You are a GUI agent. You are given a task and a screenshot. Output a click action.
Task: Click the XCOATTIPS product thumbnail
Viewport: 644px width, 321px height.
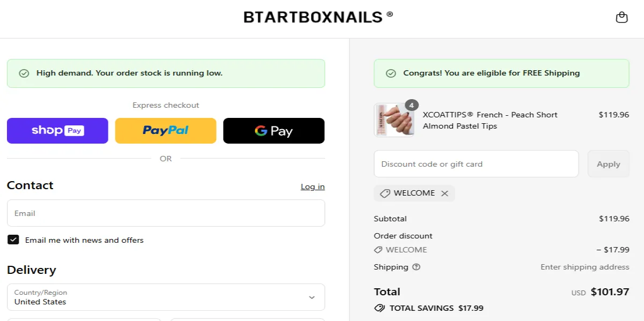(394, 120)
